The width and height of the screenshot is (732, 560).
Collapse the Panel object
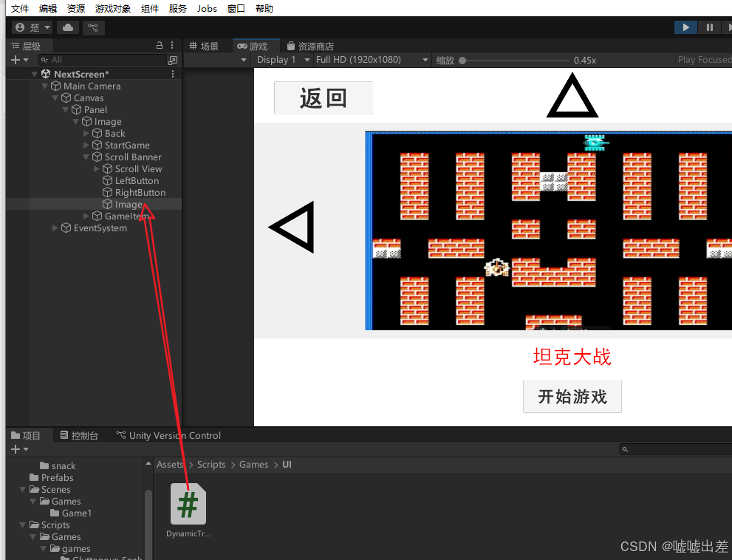[x=65, y=109]
